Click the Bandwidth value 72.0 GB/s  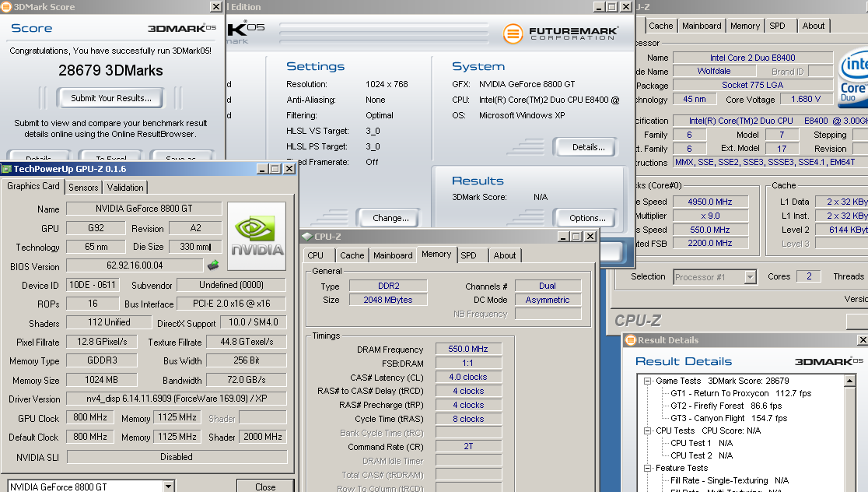[x=247, y=380]
